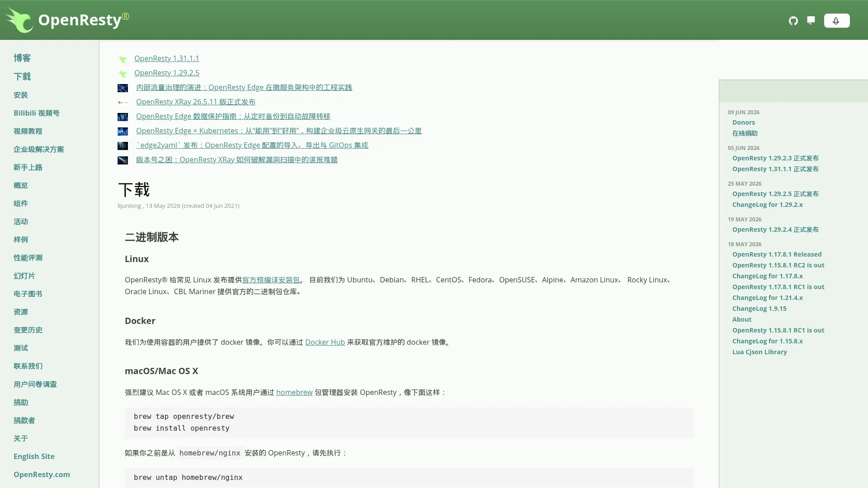Viewport: 868px width, 488px height.
Task: Click hummingbird icon beside OpenResty 1.29.2.5
Action: (x=123, y=73)
